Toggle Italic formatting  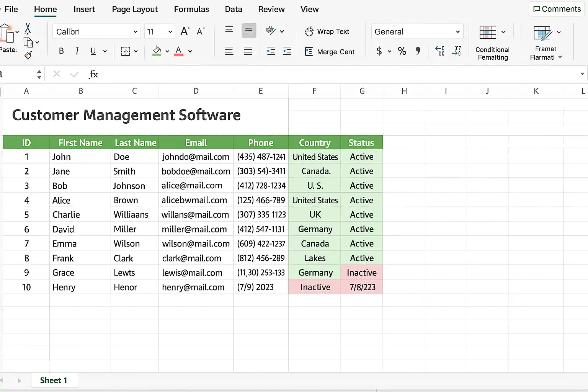point(77,51)
